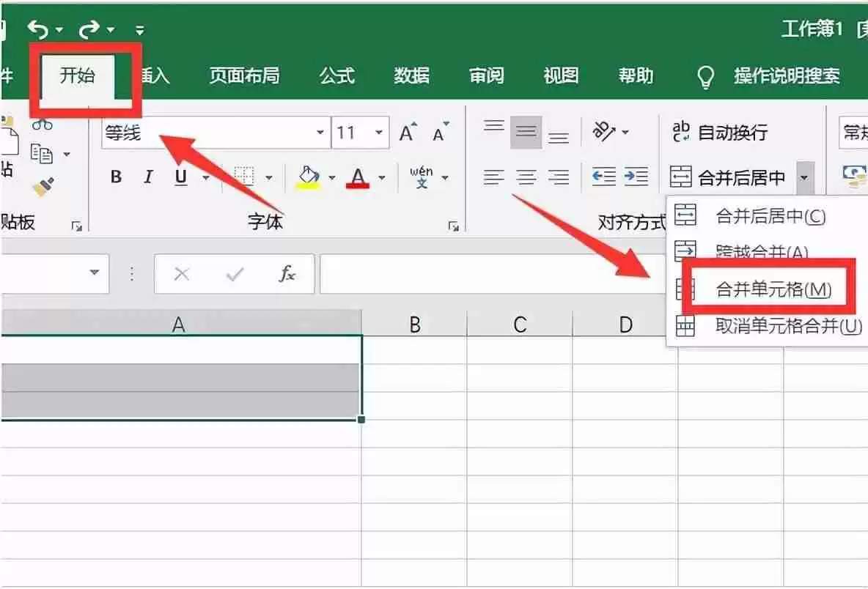This screenshot has width=868, height=589.
Task: Expand the font size 11 dropdown
Action: pyautogui.click(x=379, y=133)
